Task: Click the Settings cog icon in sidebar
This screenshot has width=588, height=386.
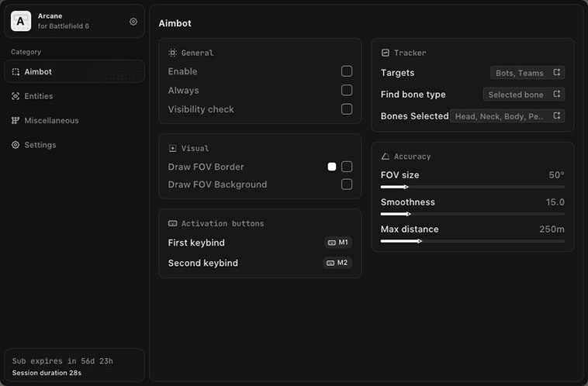Action: coord(16,145)
